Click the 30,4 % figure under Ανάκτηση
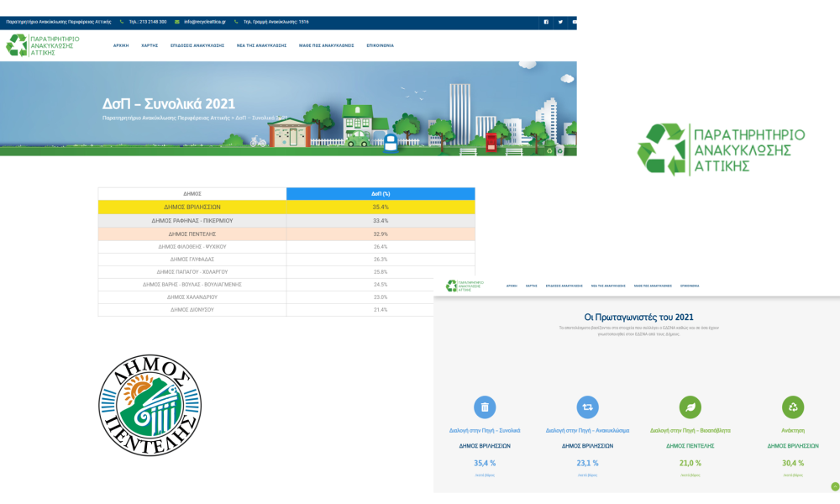 [x=793, y=464]
